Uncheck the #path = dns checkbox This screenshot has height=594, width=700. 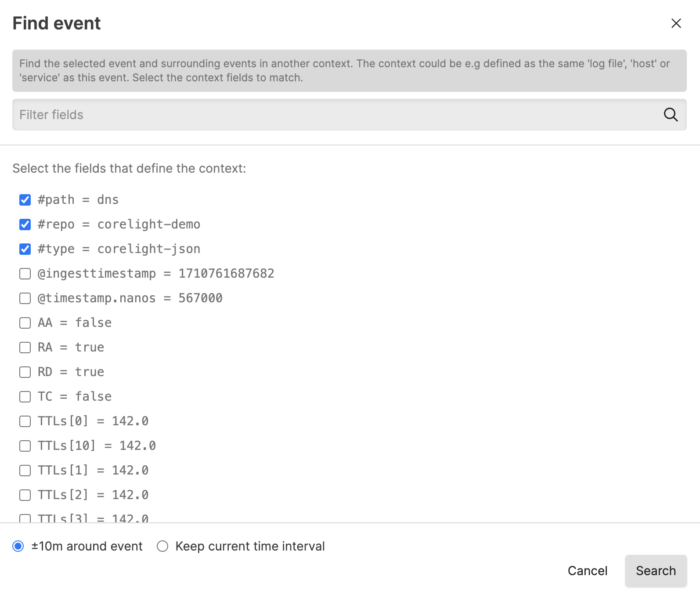point(25,200)
